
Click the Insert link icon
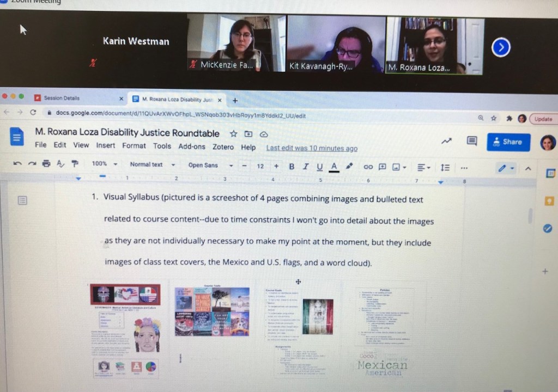click(368, 167)
